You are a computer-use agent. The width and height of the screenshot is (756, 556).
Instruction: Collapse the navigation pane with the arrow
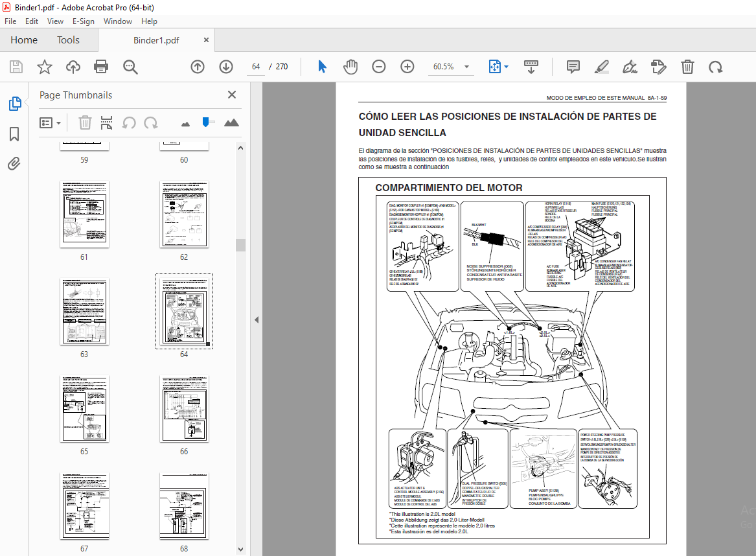257,319
